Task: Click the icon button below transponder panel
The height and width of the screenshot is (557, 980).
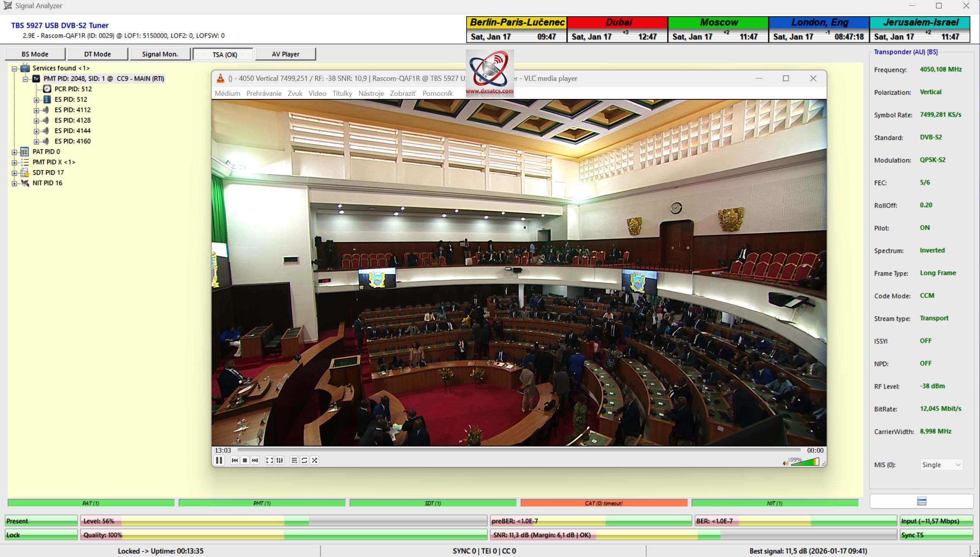Action: (x=921, y=501)
